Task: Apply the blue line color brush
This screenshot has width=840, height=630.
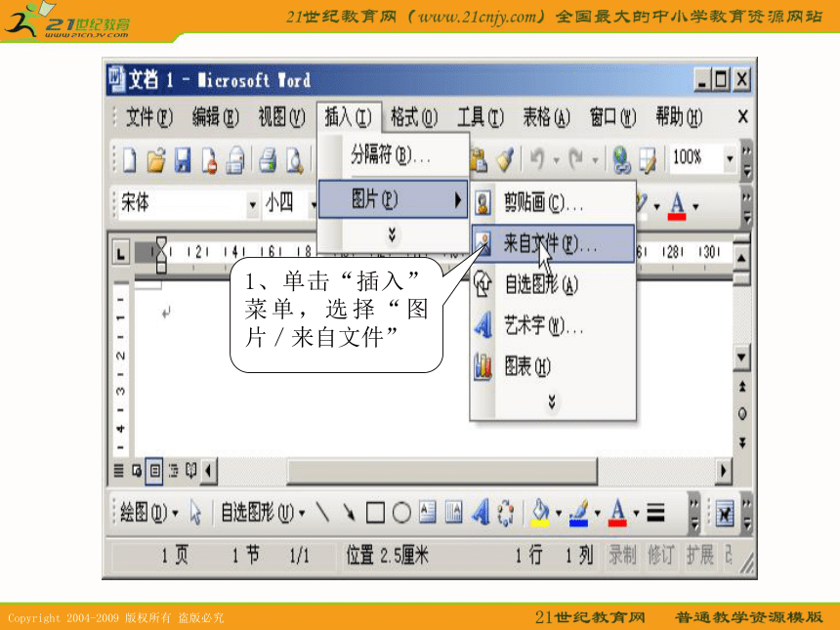Action: [x=579, y=513]
